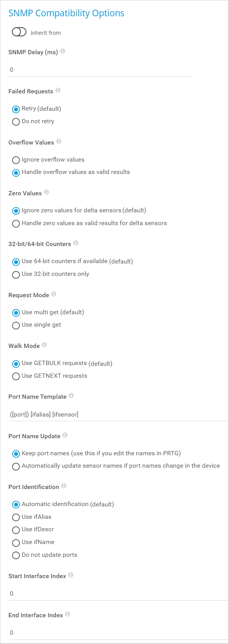Click the SNMP Delay input field

coord(100,70)
